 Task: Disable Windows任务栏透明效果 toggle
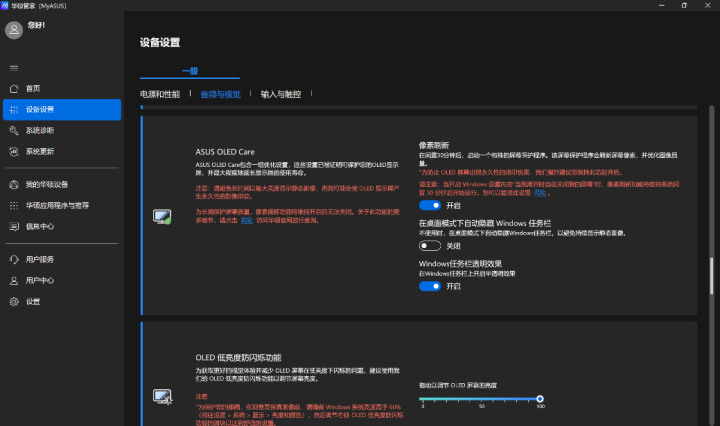point(430,286)
